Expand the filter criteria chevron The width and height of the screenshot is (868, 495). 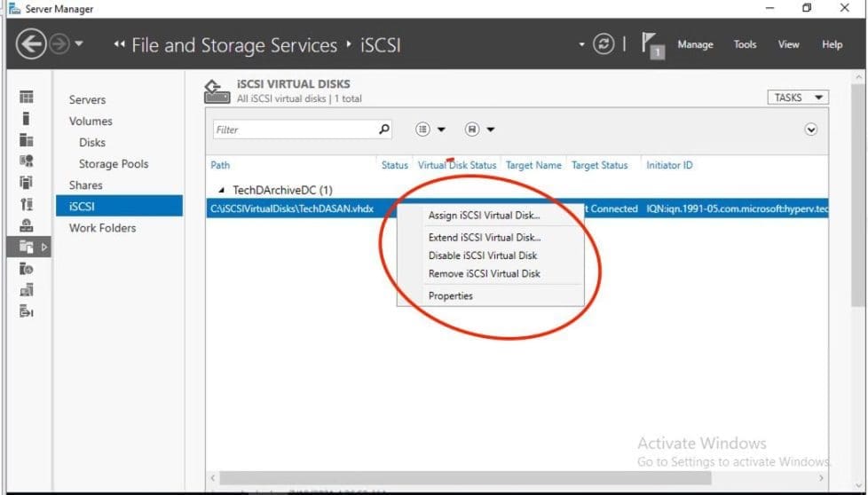[x=810, y=130]
